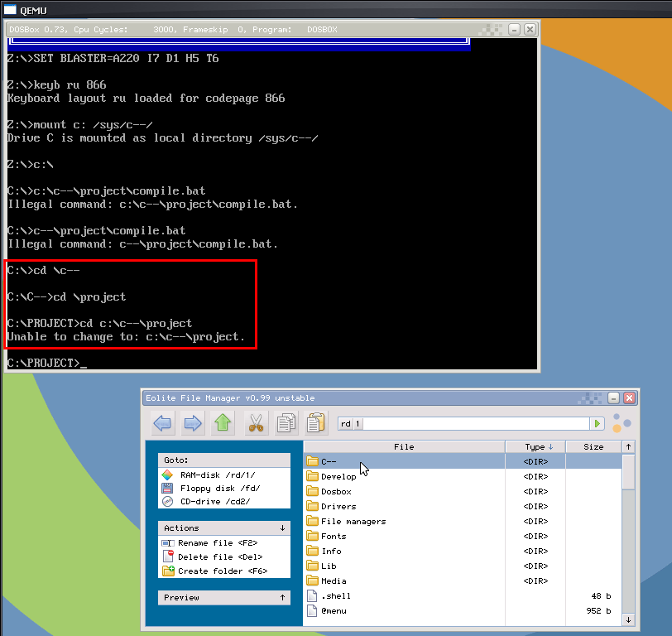Select the @menu file in list

334,611
